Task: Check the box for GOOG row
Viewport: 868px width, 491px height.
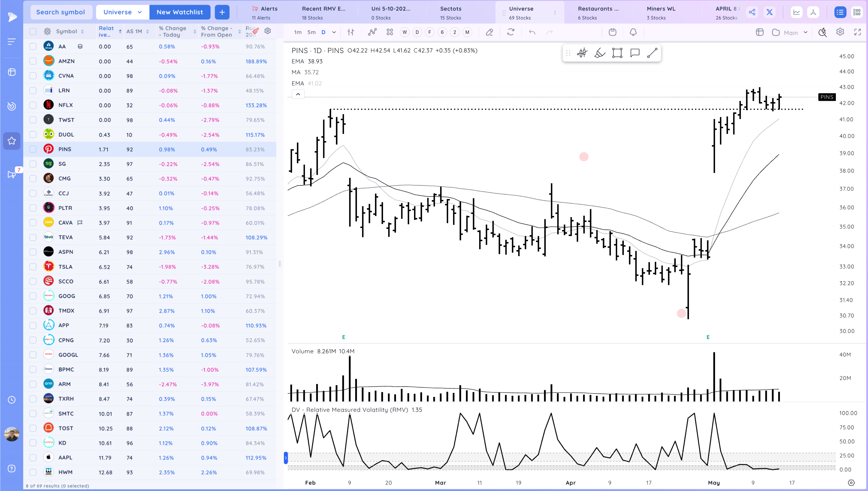Action: click(33, 296)
